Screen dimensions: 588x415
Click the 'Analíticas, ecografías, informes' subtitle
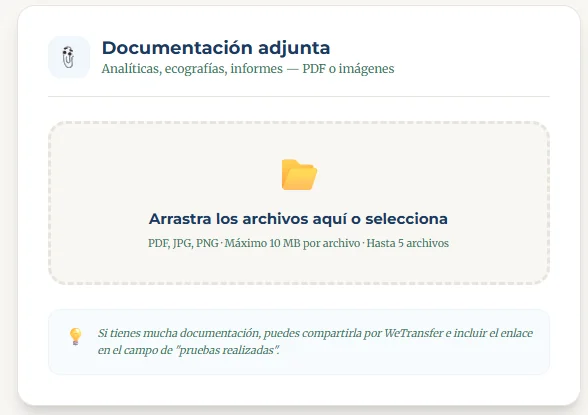click(248, 69)
